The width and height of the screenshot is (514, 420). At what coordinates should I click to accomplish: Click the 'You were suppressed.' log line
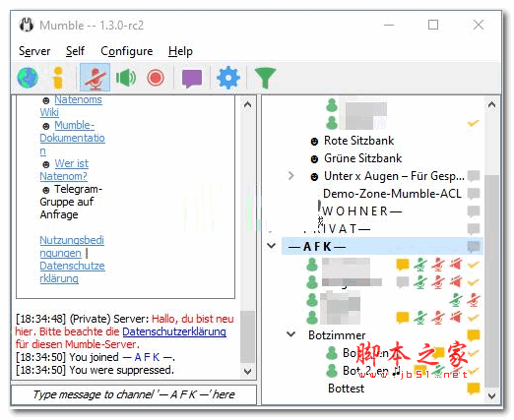(x=122, y=370)
